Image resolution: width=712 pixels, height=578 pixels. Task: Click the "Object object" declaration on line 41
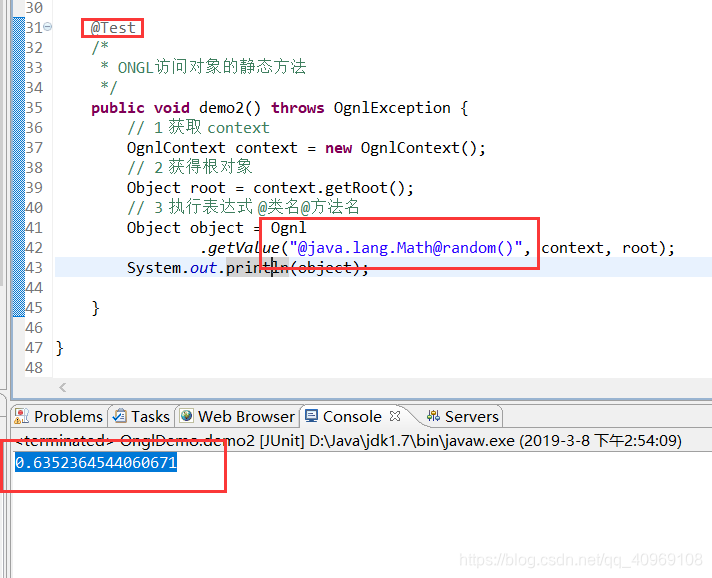point(185,228)
